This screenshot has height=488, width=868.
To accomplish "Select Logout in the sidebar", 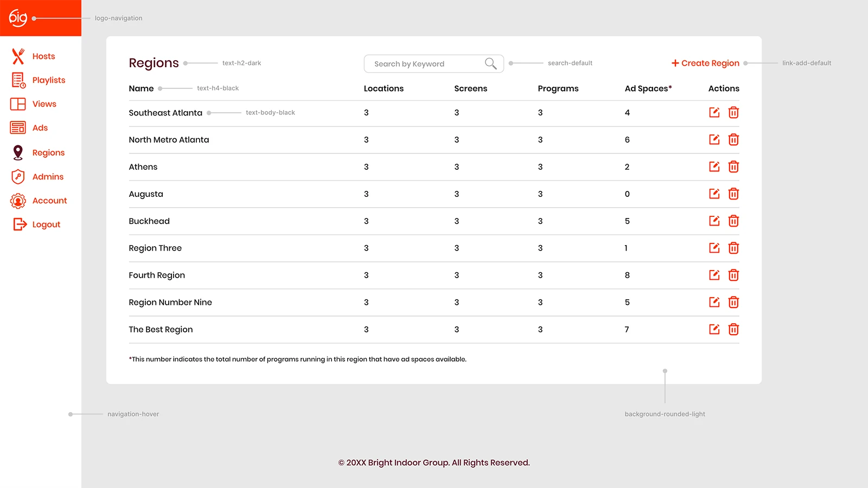I will pyautogui.click(x=46, y=224).
